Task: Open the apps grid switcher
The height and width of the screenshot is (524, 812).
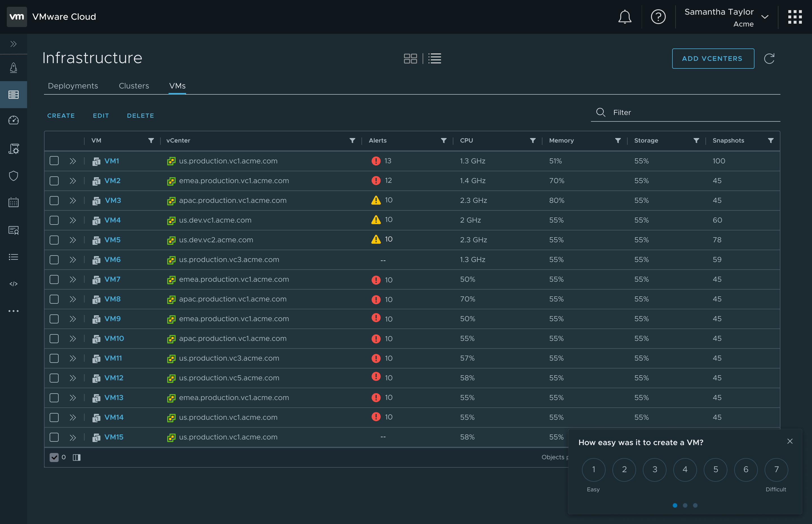Action: [795, 17]
